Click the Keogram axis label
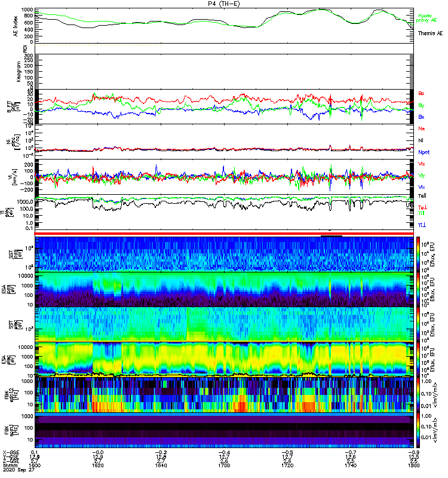Viewport: 448px width, 478px height. pos(19,72)
